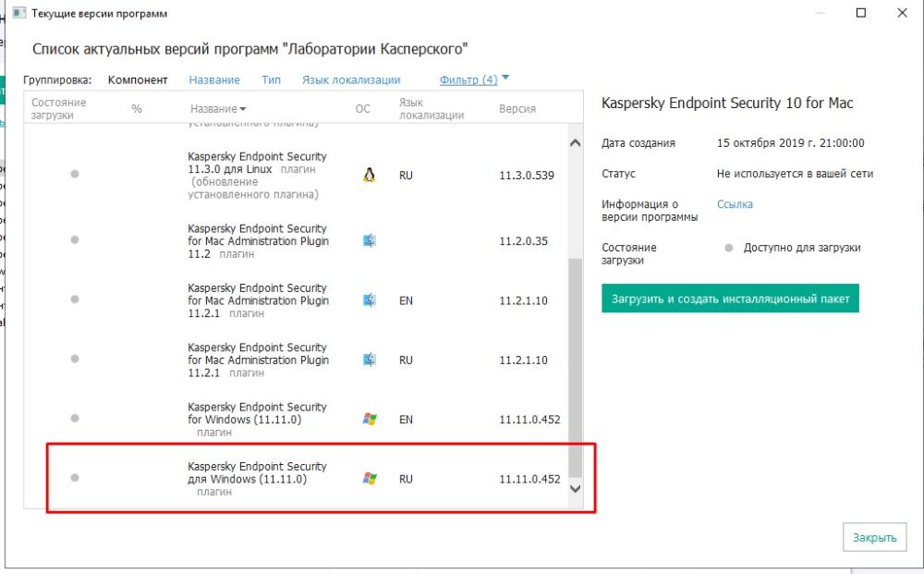924x574 pixels.
Task: Open the Фильтр (4) dropdown
Action: 474,79
